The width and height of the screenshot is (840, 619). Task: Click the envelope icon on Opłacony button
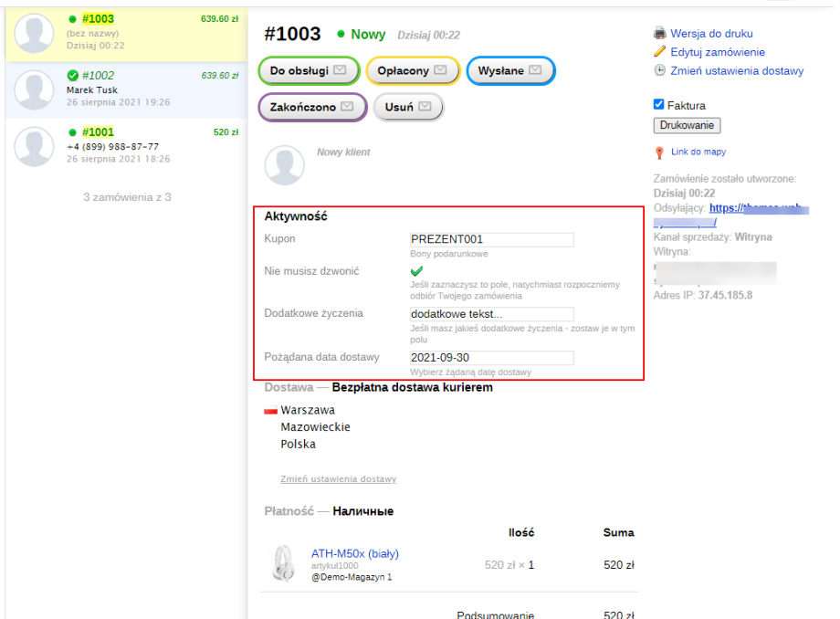click(x=440, y=70)
